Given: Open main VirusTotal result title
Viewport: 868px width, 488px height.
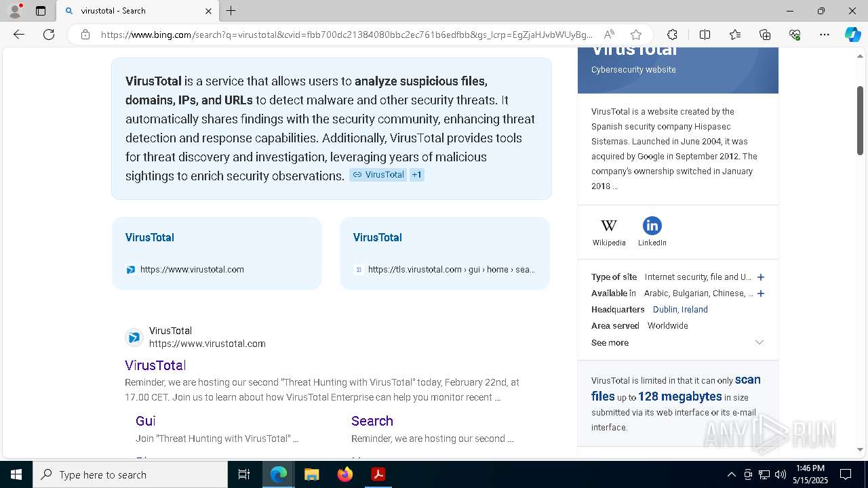Looking at the screenshot, I should (x=155, y=365).
